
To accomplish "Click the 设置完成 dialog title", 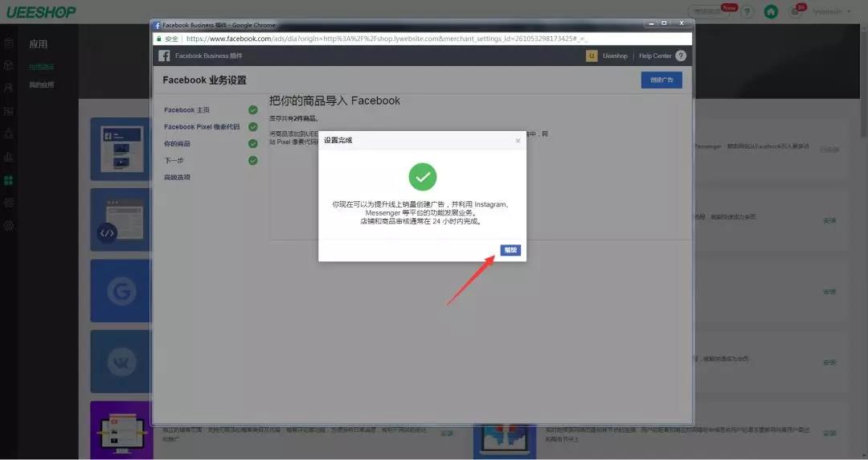I will 338,140.
